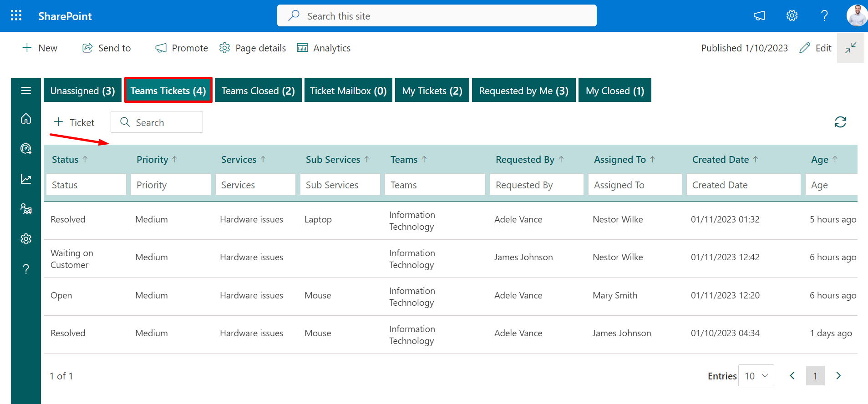
Task: Open the helpdesk support icon in sidebar
Action: pyautogui.click(x=26, y=149)
